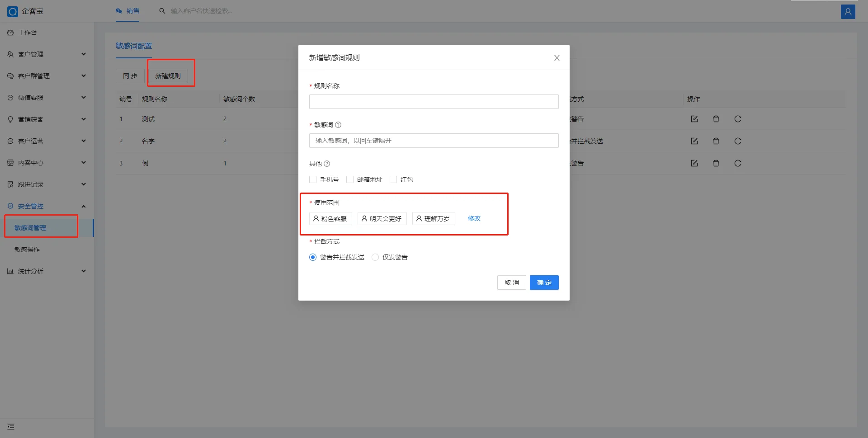Click the help icon next to 敏感词
Screen dimensions: 868x438
pos(338,125)
